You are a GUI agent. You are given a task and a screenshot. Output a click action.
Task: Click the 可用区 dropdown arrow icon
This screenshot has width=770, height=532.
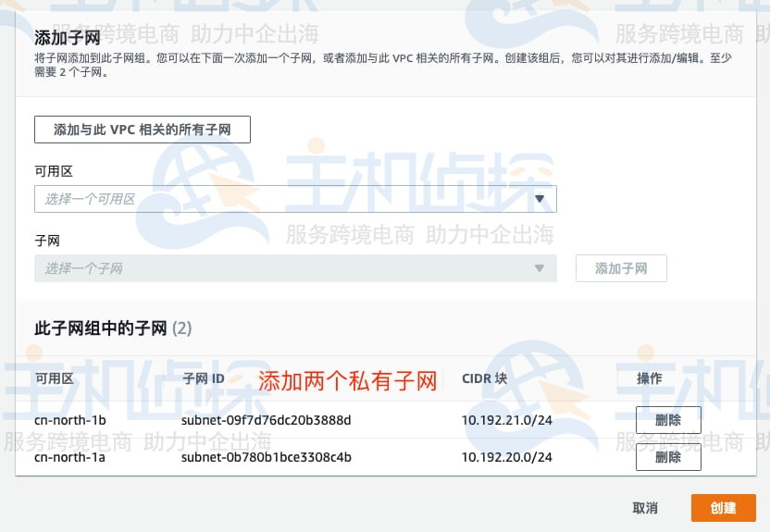(x=540, y=199)
